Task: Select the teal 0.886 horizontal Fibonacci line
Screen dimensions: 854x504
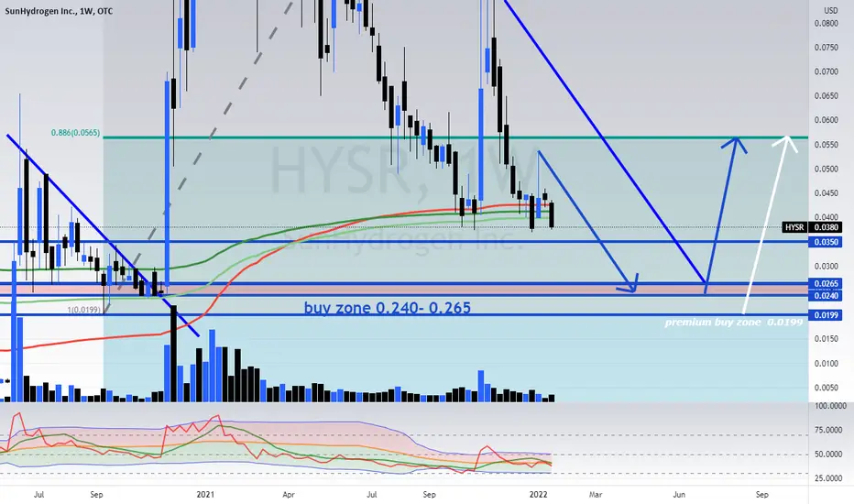Action: tap(455, 137)
